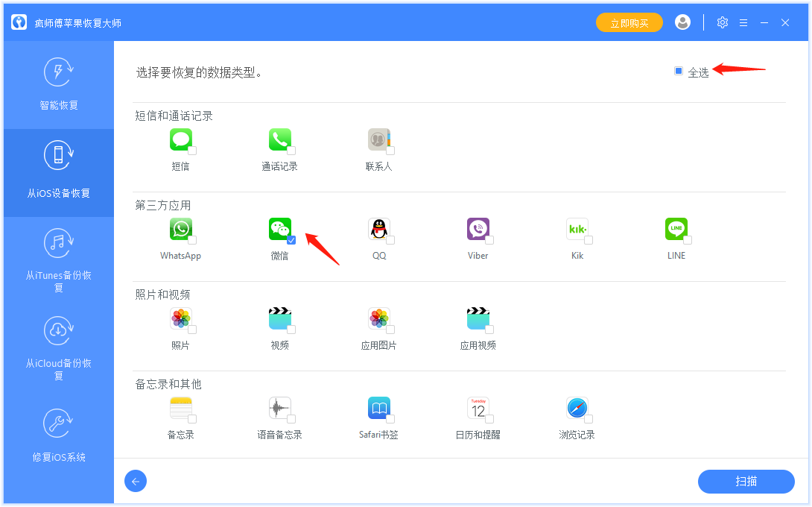Minimize the window

point(764,23)
